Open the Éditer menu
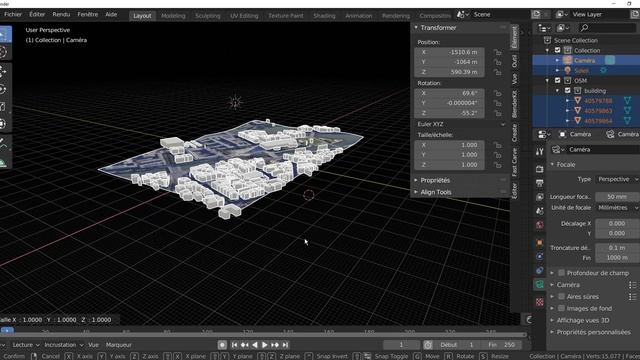This screenshot has height=360, width=640. 37,14
